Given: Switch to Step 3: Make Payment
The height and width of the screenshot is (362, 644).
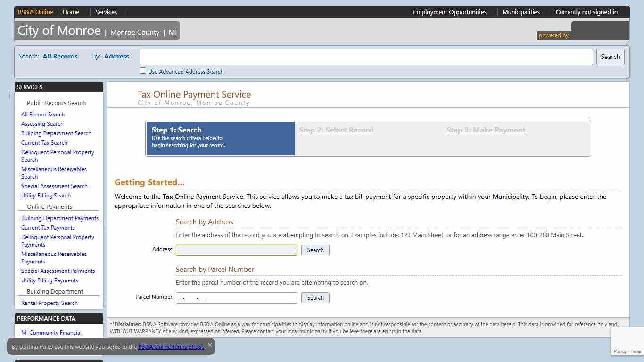Looking at the screenshot, I should click(486, 130).
